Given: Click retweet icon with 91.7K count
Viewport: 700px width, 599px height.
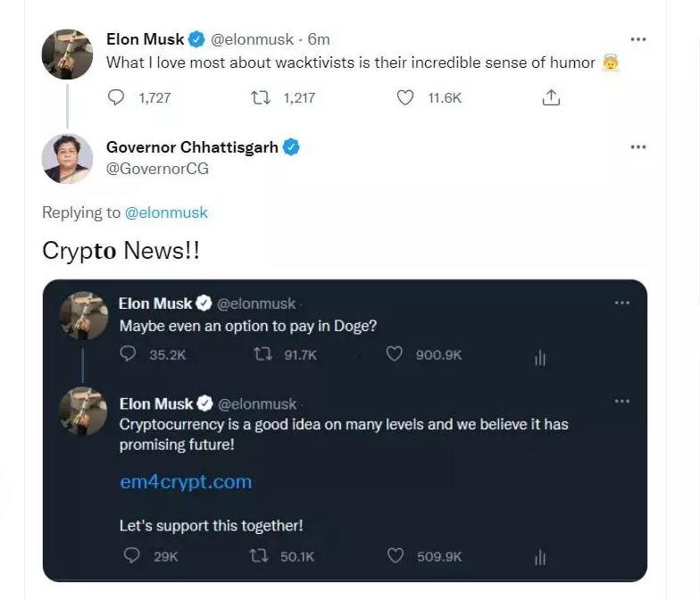Looking at the screenshot, I should (262, 354).
